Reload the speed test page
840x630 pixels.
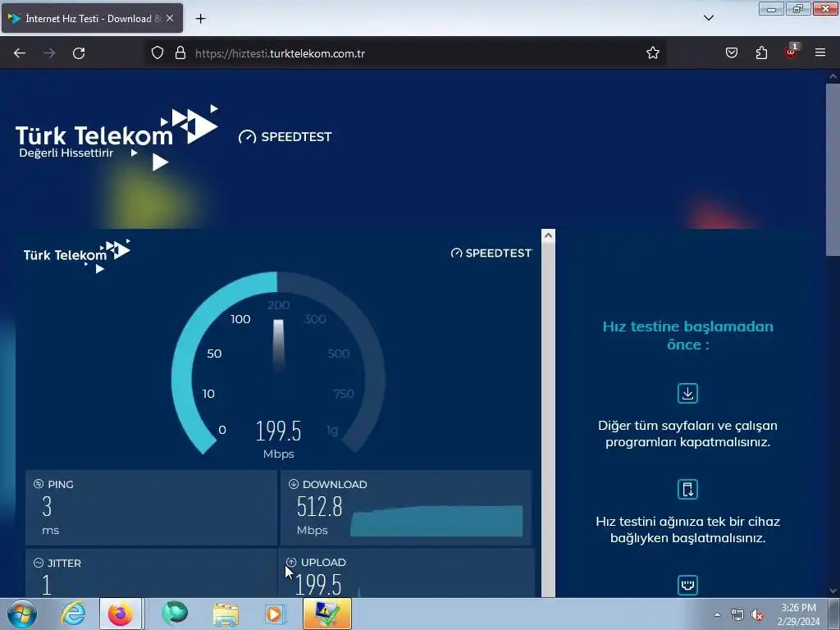[79, 53]
